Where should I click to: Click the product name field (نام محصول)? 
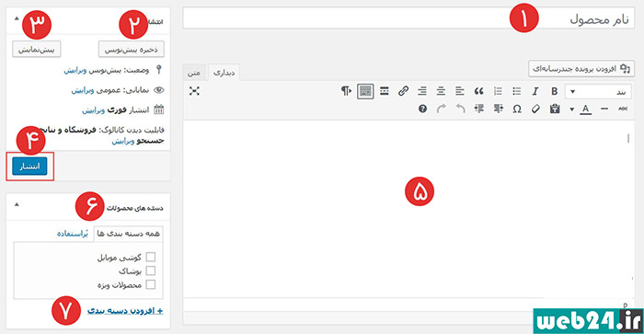(x=408, y=18)
